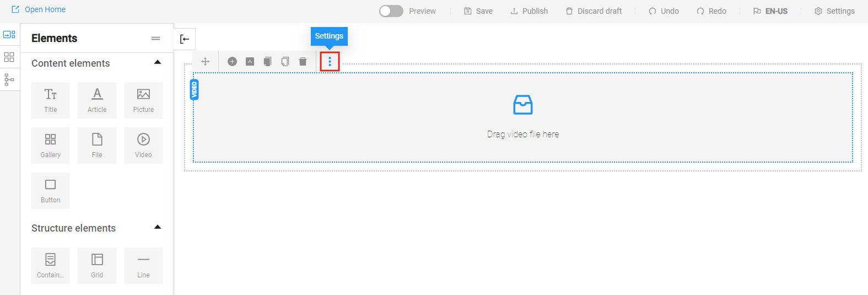Click the Publish button

[529, 11]
